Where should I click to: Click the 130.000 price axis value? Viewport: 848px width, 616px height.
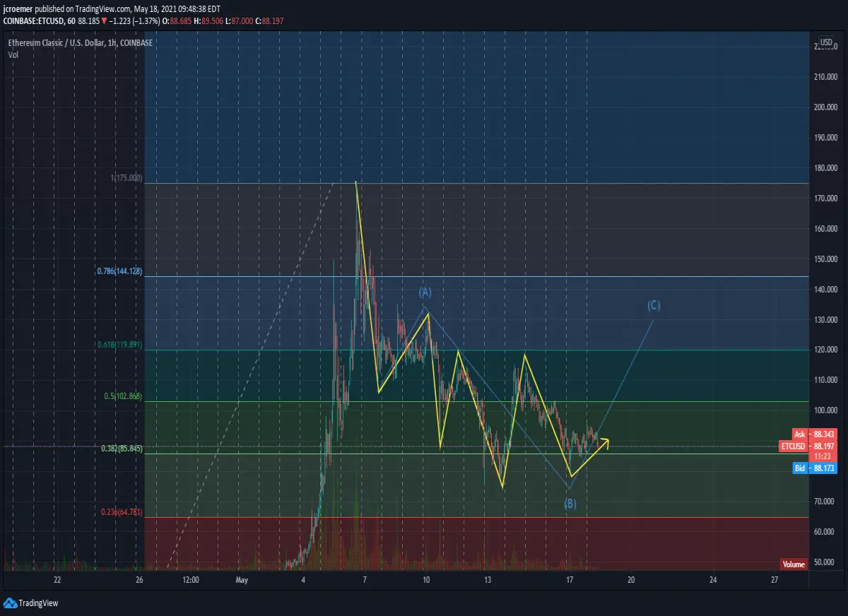(x=824, y=320)
